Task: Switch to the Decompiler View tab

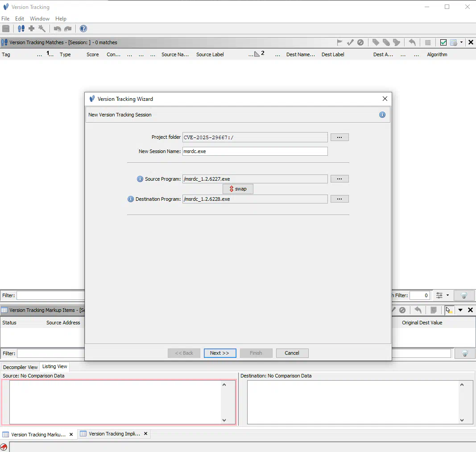Action: (x=21, y=367)
